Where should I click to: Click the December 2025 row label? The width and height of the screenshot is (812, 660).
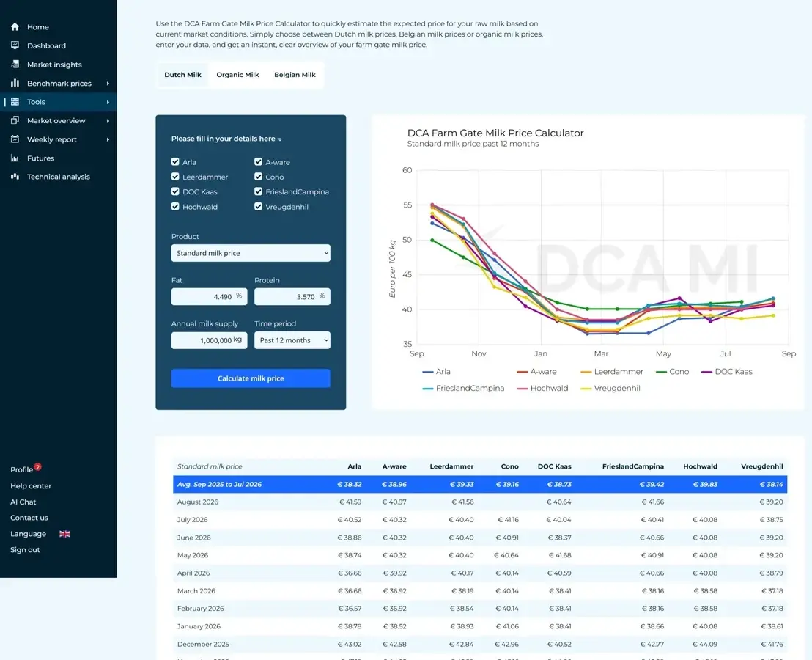pos(203,644)
